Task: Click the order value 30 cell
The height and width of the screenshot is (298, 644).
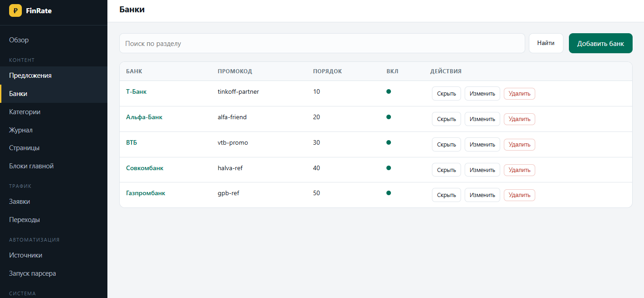Action: (316, 142)
